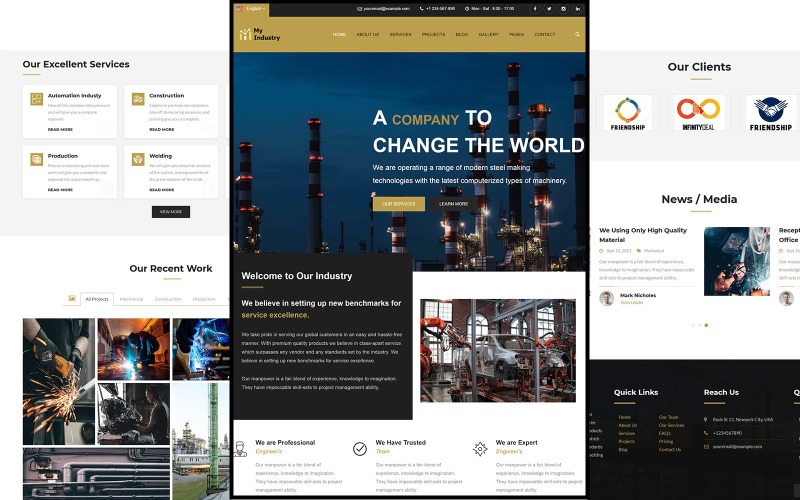
Task: Click the active gold carousel dot under News
Action: pos(706,325)
